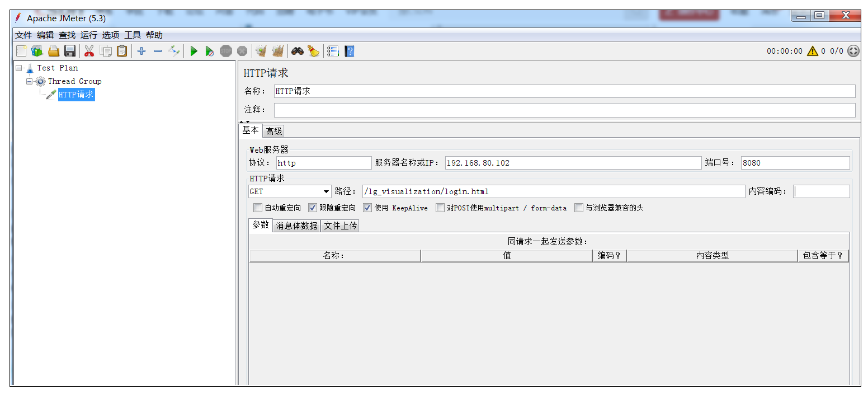The image size is (868, 394).
Task: Click the 协议 field containing http
Action: click(x=324, y=163)
